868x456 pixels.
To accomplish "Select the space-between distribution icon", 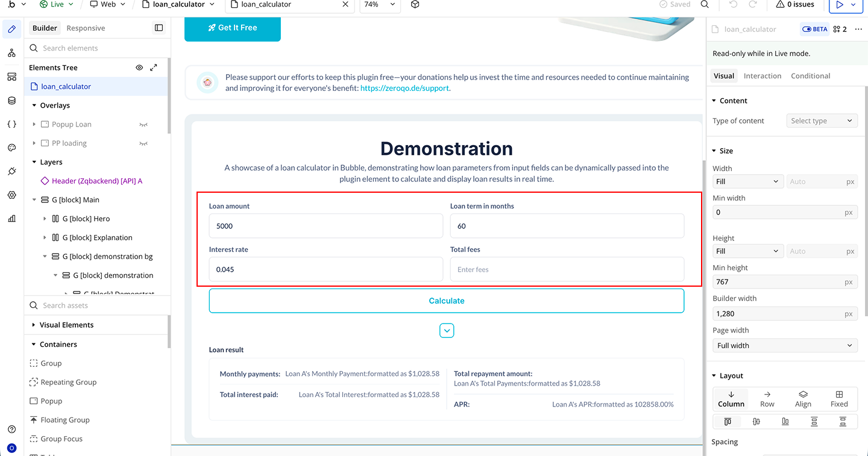I will click(x=814, y=422).
